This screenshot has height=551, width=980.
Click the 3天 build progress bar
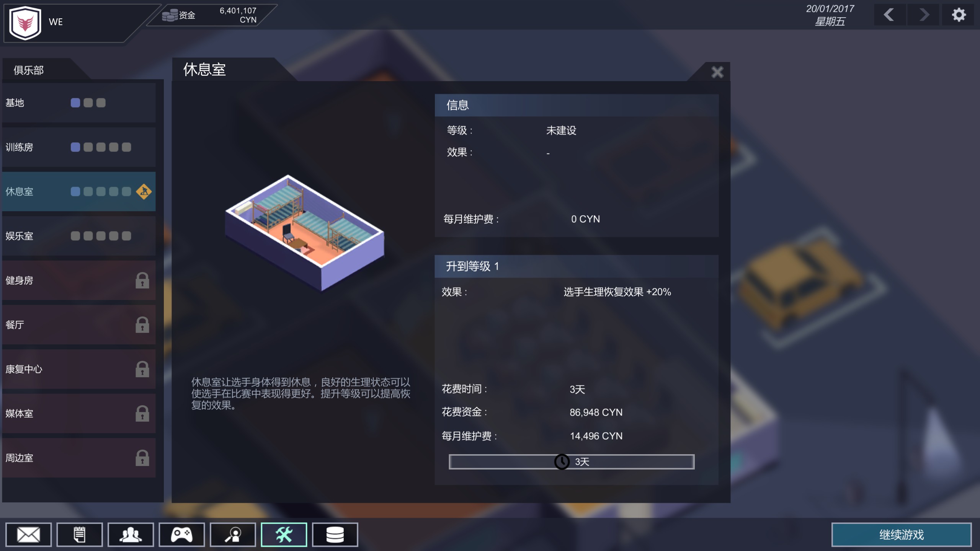click(x=572, y=462)
